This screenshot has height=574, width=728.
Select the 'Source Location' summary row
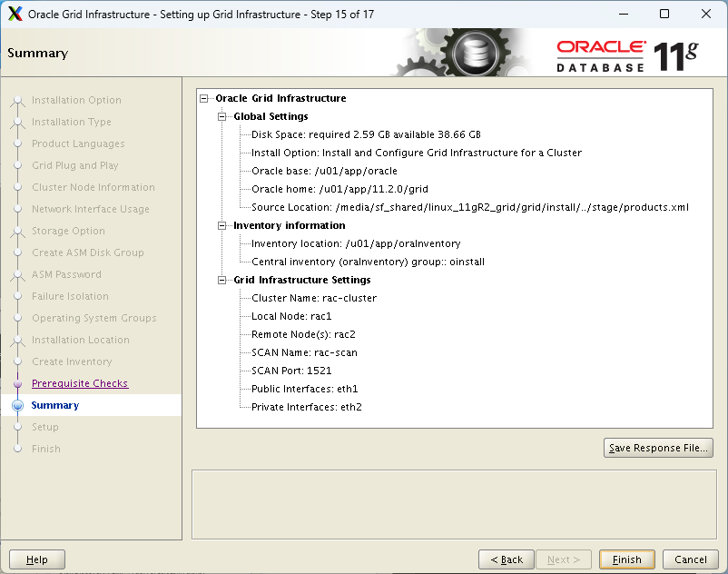pos(470,207)
